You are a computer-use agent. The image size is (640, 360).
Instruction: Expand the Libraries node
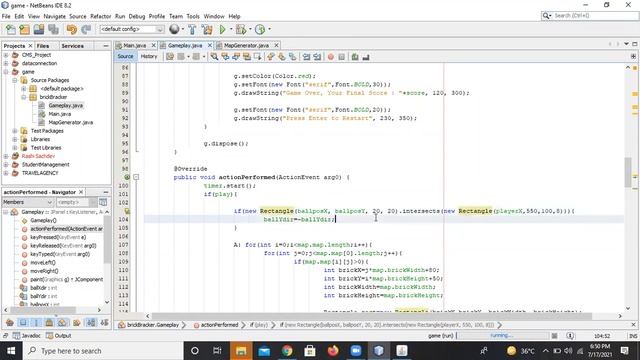[x=15, y=139]
